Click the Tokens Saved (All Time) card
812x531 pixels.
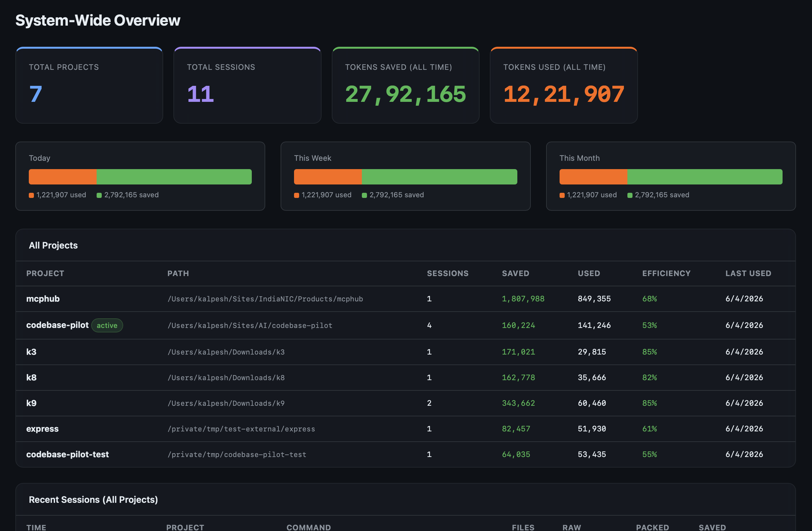[405, 86]
